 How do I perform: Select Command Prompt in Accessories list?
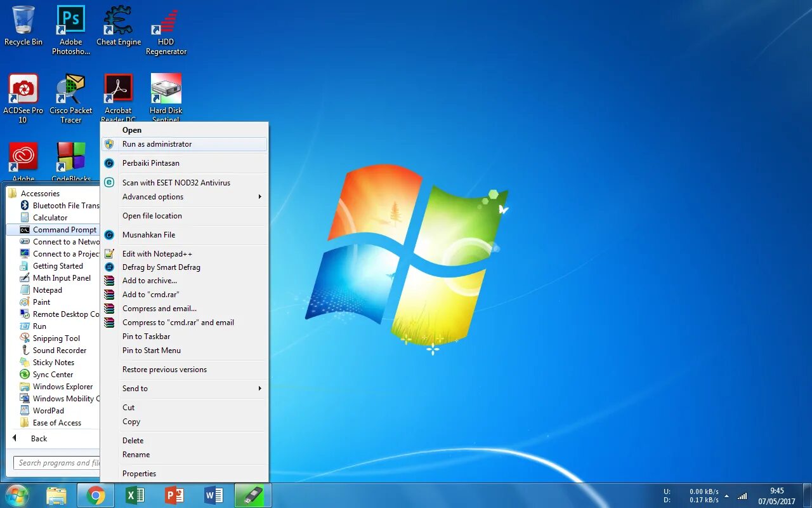(53, 230)
